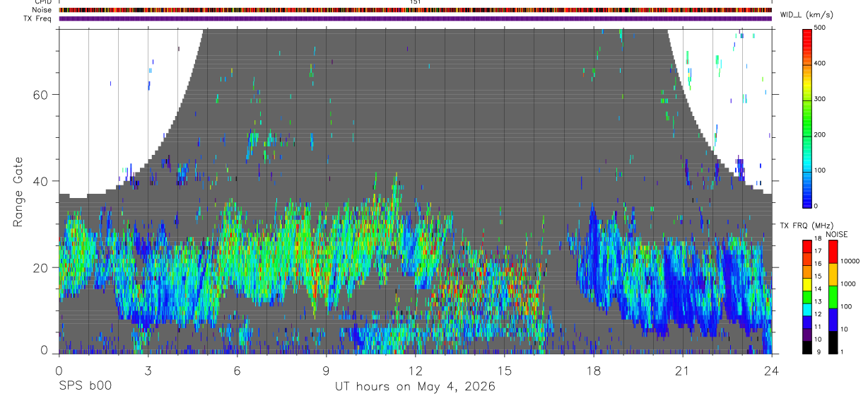Click the multicolored Noise strip above the plot

pyautogui.click(x=415, y=10)
